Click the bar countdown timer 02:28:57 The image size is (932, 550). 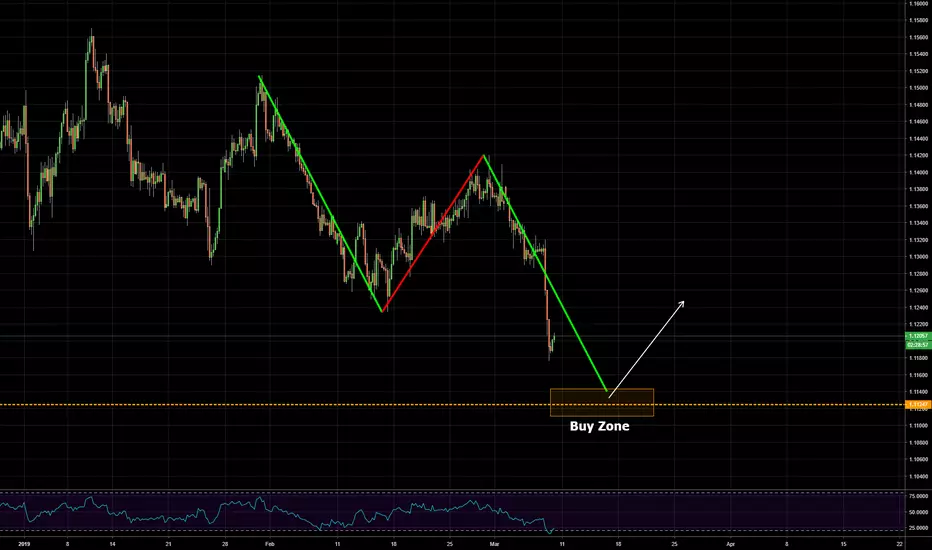pos(918,344)
